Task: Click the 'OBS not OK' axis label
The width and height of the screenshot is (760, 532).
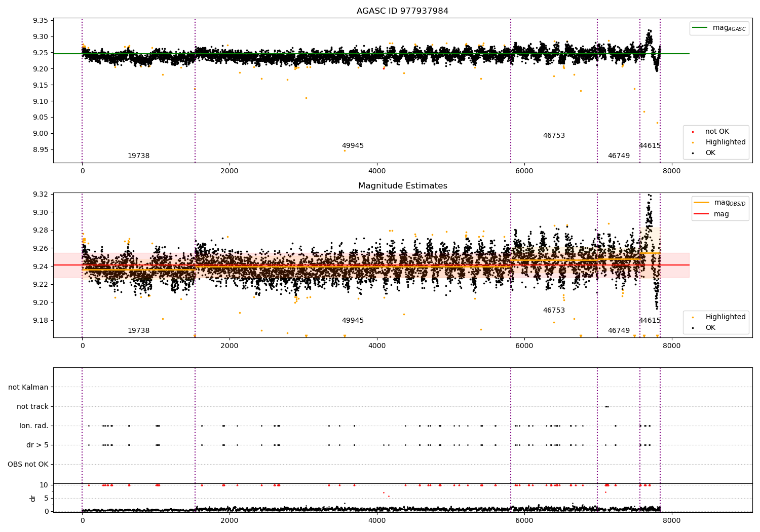Action: 28,464
